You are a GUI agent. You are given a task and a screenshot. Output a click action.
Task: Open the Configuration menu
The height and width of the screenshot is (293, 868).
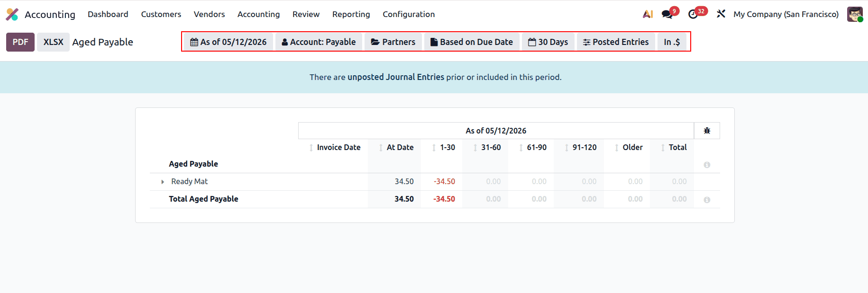pos(409,14)
